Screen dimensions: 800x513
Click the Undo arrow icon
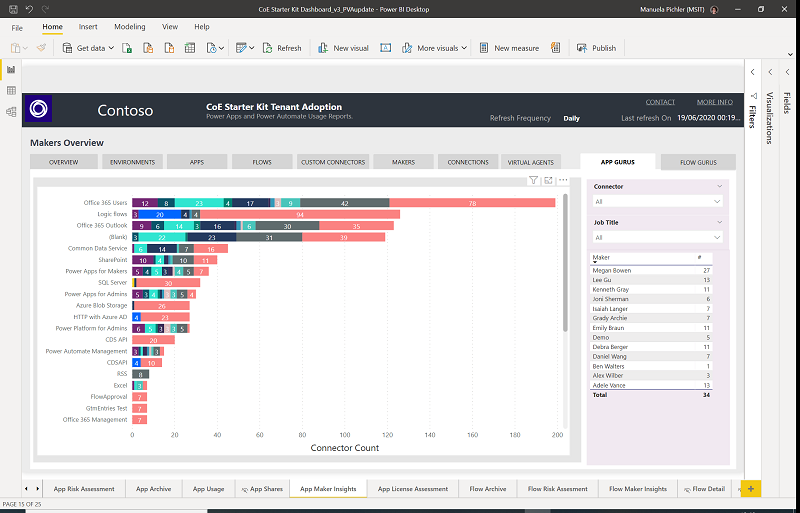pos(29,9)
